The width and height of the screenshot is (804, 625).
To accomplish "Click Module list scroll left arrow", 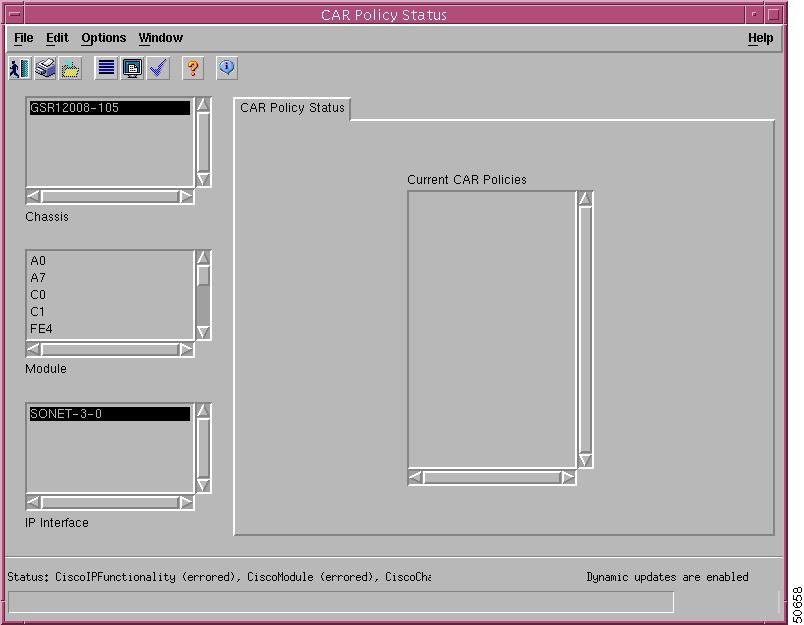I will coord(33,350).
